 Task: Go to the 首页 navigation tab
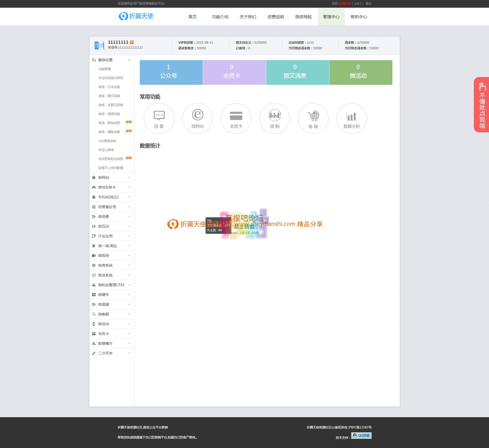(192, 17)
